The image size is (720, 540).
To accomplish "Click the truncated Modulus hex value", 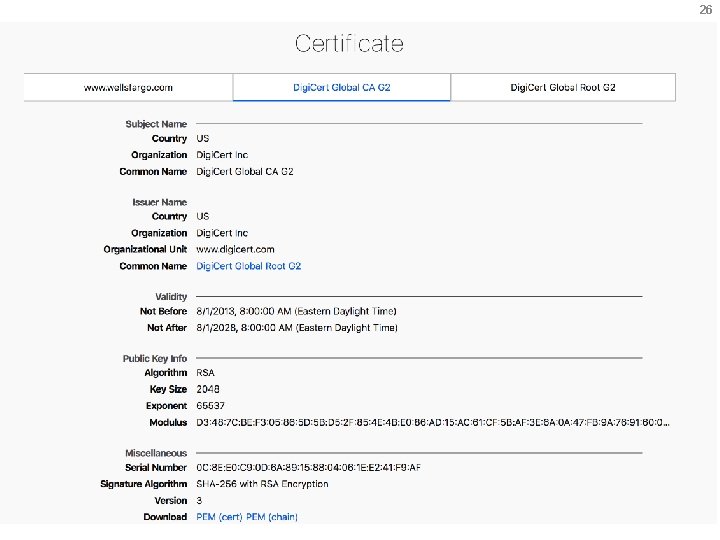I will click(x=432, y=422).
